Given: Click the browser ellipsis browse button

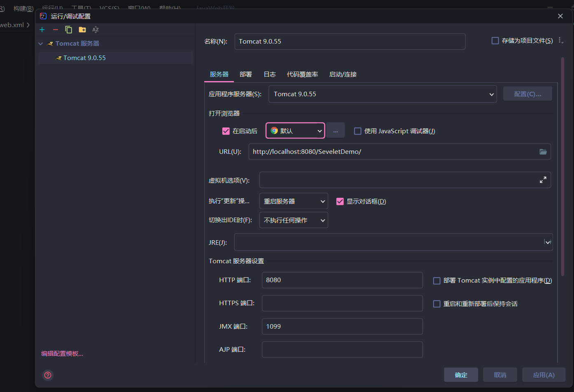Looking at the screenshot, I should (x=336, y=131).
